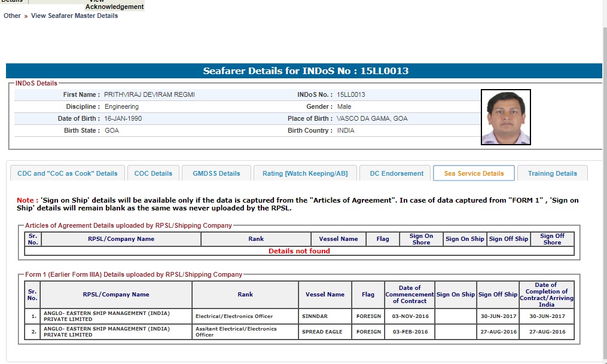The image size is (607, 364).
Task: Open the Rating [Watch Keeping/AB] tab
Action: [305, 173]
